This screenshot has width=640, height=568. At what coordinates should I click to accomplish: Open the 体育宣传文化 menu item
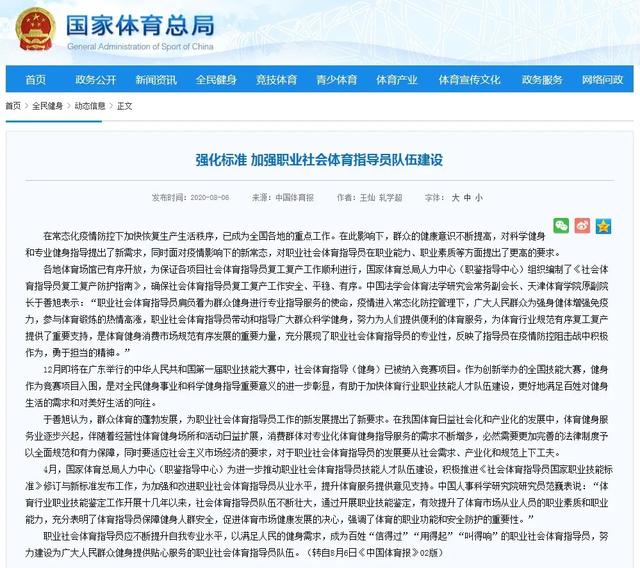[x=469, y=79]
